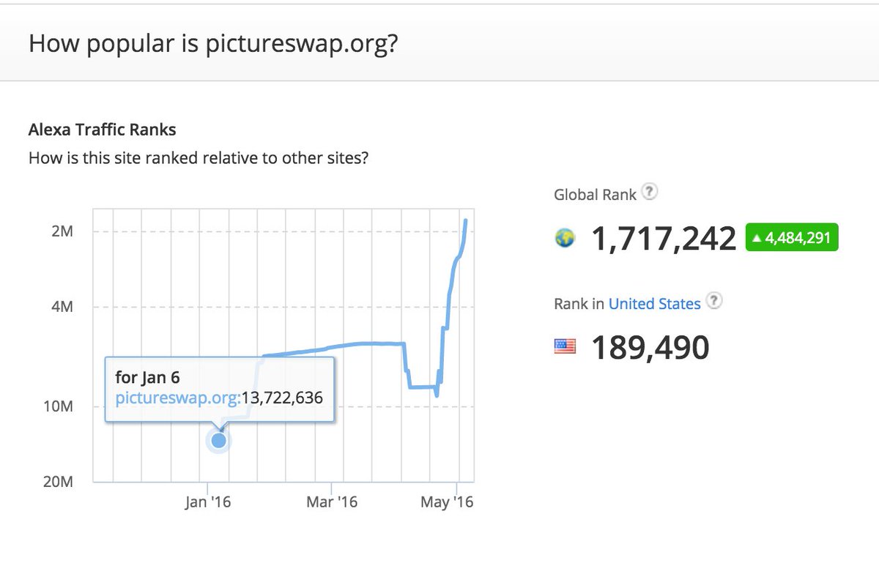Click the Mar '16 axis label

click(x=332, y=502)
